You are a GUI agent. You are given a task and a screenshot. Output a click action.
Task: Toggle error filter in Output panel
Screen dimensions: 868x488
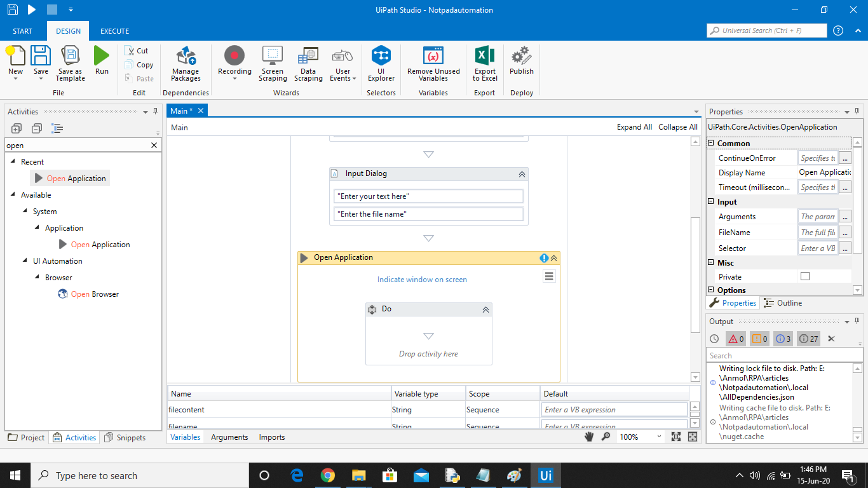[736, 339]
